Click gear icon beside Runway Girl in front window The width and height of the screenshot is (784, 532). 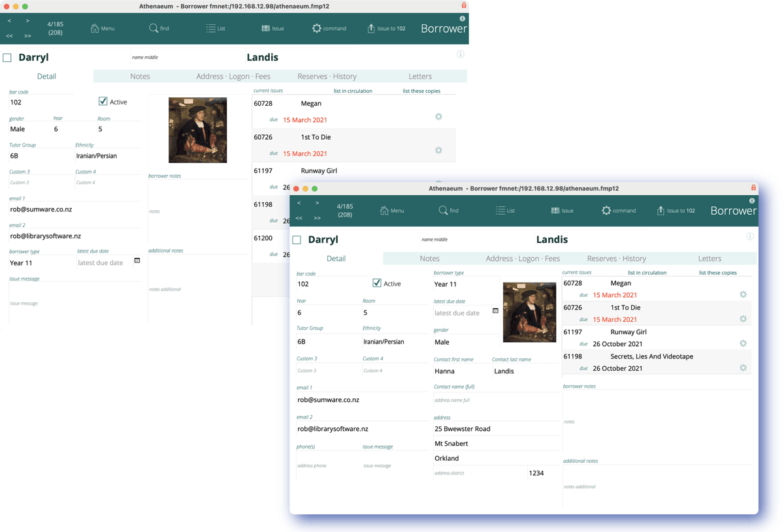[x=743, y=343]
